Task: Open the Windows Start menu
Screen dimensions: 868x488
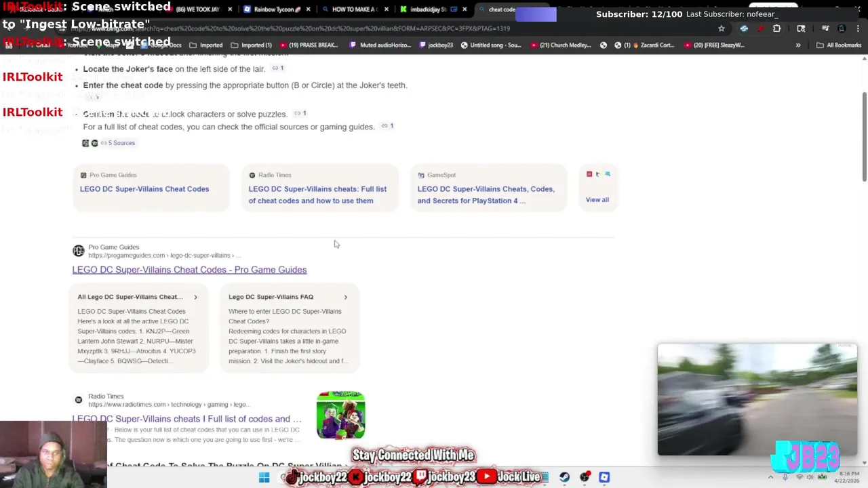Action: tap(264, 477)
